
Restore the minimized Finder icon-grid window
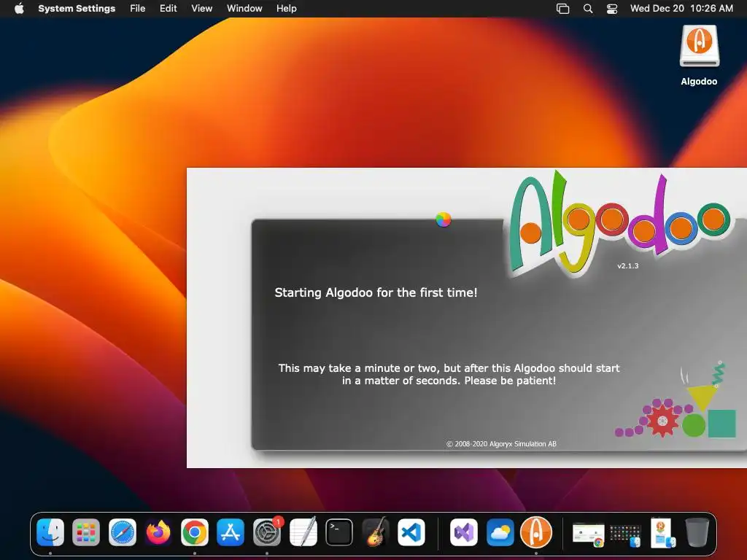click(x=625, y=534)
